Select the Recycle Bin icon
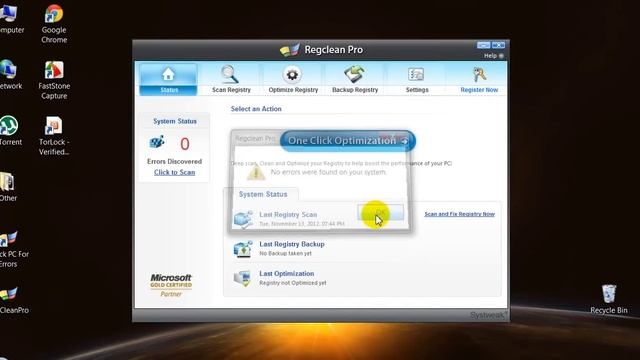Image resolution: width=640 pixels, height=360 pixels. point(609,299)
